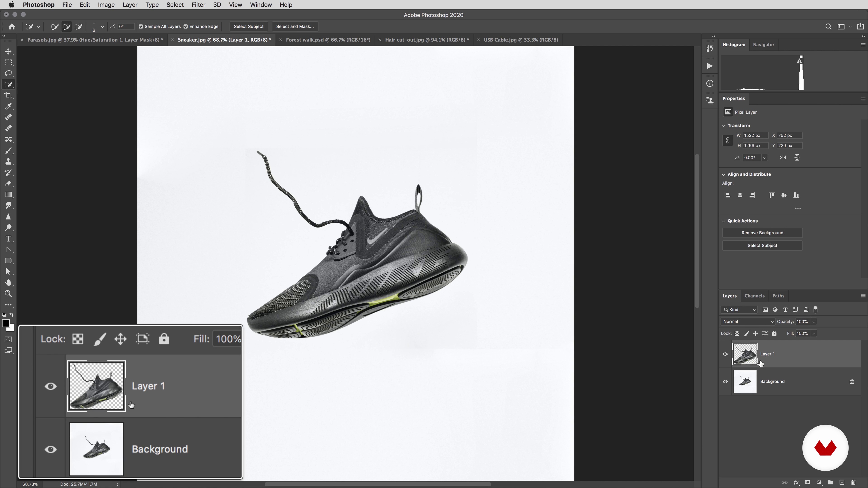Collapse the Align and Distribute section
Screen dimensions: 868x488
(723, 174)
